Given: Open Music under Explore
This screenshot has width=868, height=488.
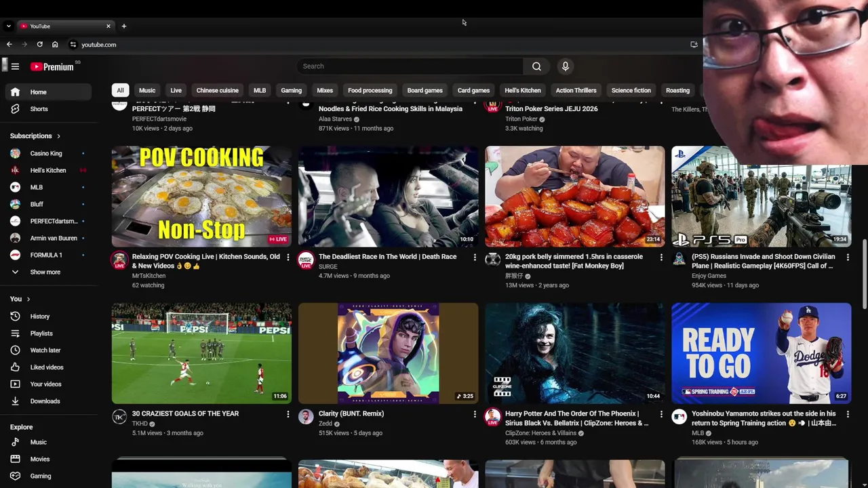Looking at the screenshot, I should pos(48,442).
